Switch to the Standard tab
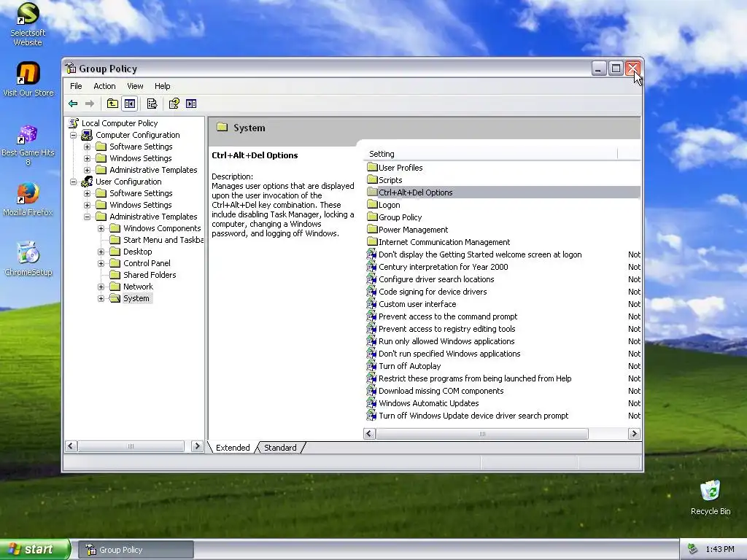Screen dimensions: 747x560 coord(280,448)
